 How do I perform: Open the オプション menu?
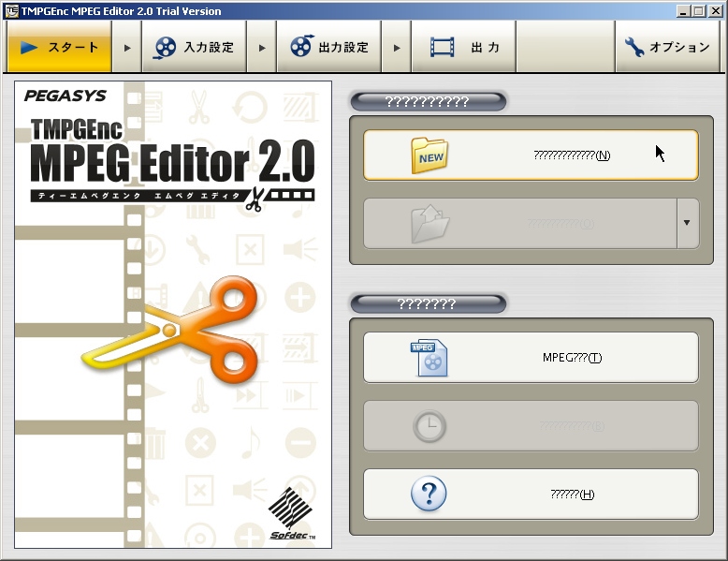point(667,47)
